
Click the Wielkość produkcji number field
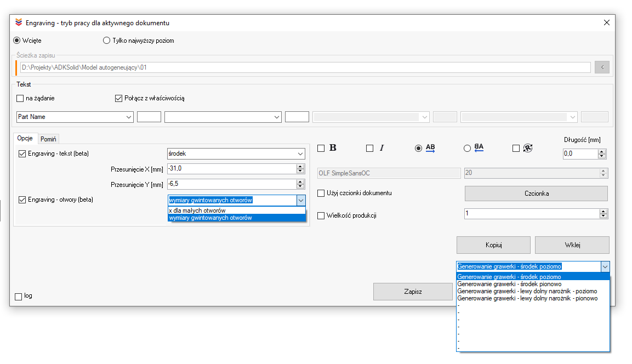532,214
